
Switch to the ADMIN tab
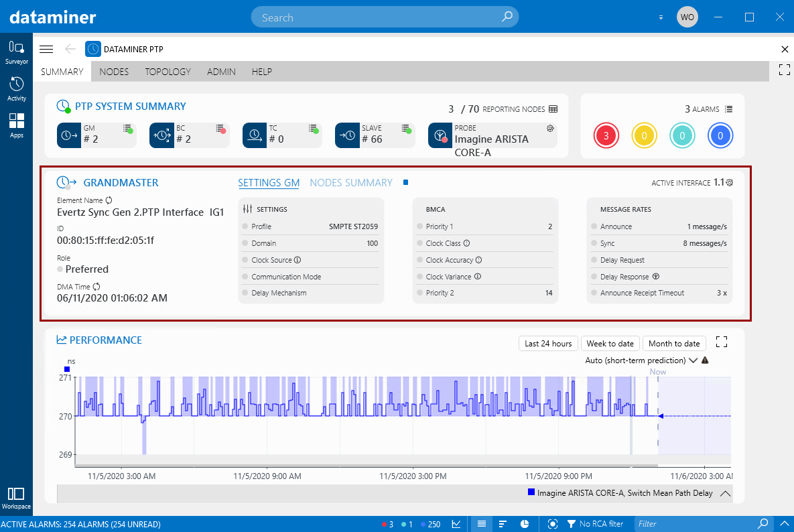click(x=221, y=72)
